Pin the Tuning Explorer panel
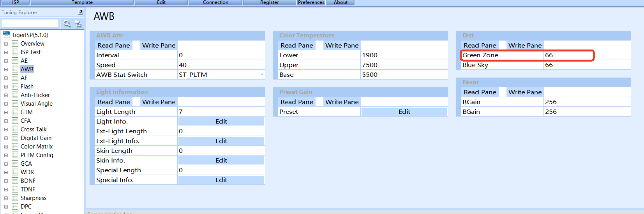Image resolution: width=644 pixels, height=214 pixels. [81, 12]
